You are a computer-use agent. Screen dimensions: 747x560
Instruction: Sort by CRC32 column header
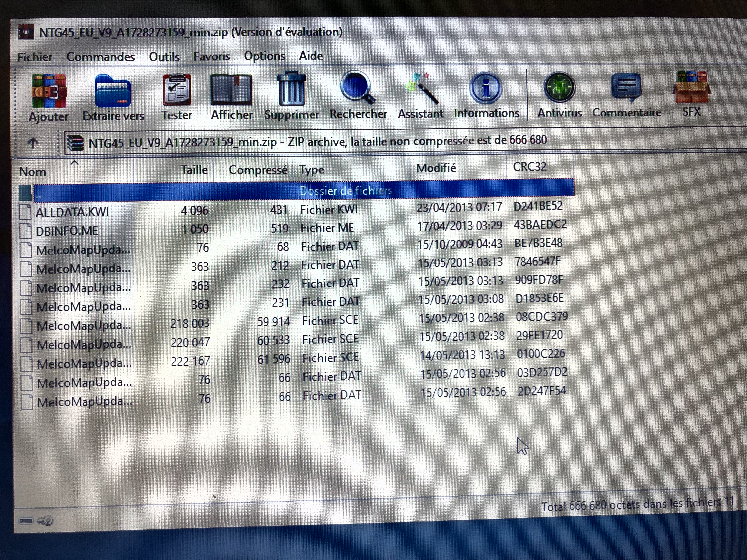coord(540,166)
